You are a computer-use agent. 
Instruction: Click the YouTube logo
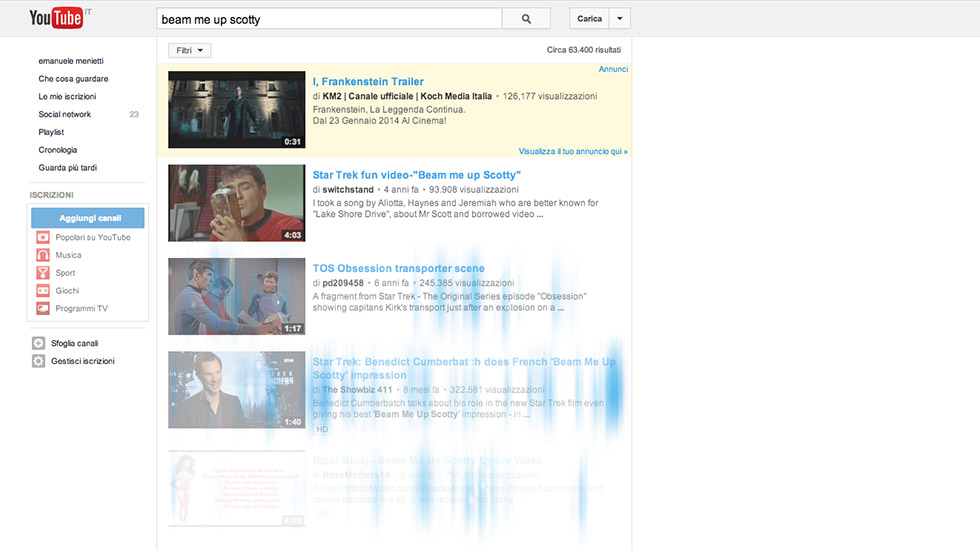(54, 18)
